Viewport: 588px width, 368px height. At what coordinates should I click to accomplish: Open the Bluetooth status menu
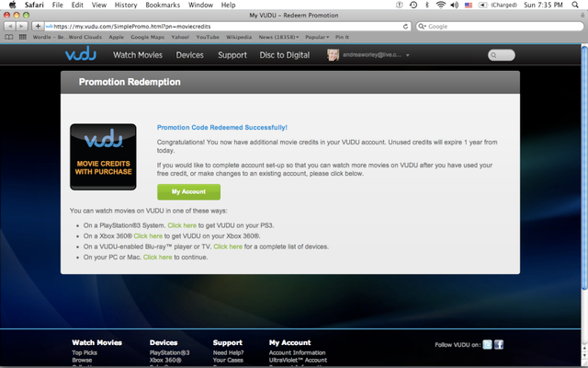[x=426, y=5]
